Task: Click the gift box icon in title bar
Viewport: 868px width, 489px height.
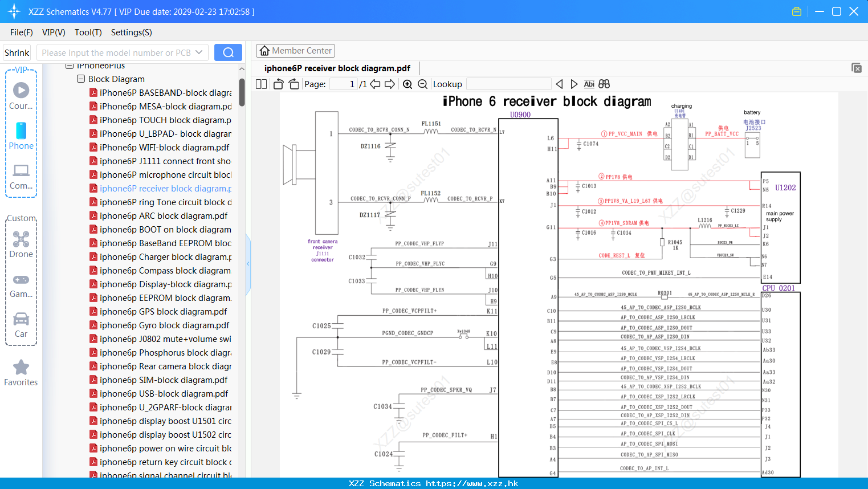Action: 797,11
